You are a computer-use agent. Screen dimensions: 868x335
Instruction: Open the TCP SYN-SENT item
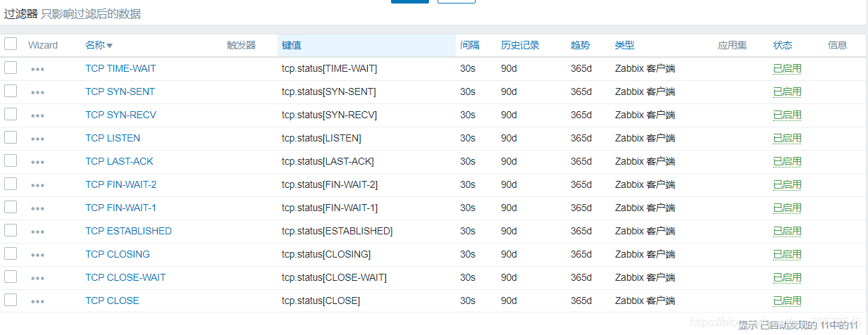(120, 91)
